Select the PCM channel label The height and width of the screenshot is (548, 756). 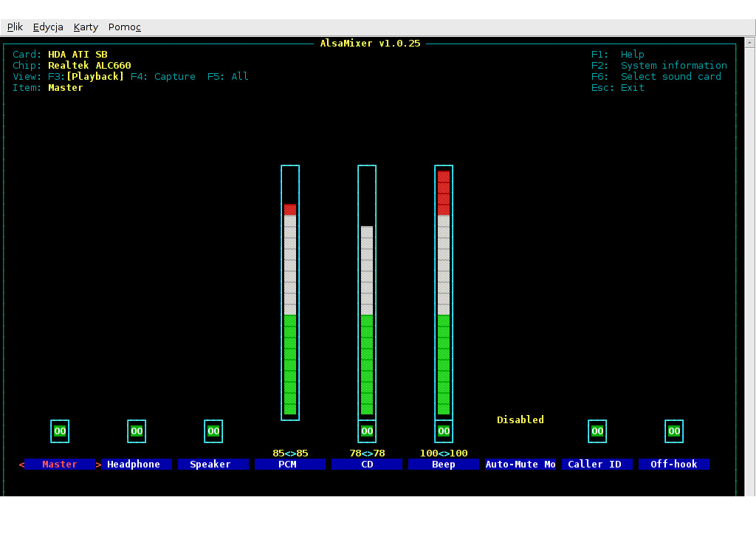pyautogui.click(x=290, y=465)
